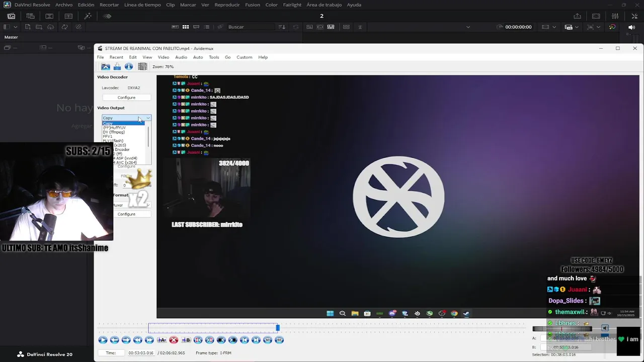Click the Resolve timecode 00:00:00:00 display
This screenshot has height=362, width=644.
518,27
